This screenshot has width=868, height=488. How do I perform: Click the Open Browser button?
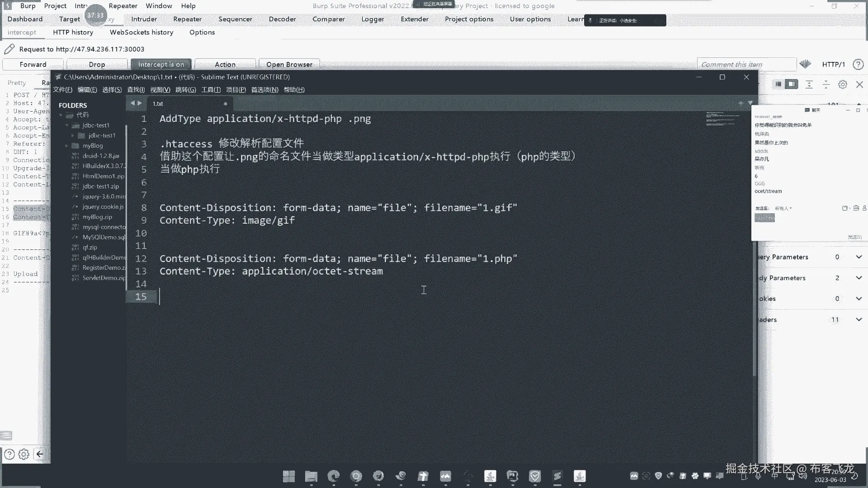(x=289, y=64)
